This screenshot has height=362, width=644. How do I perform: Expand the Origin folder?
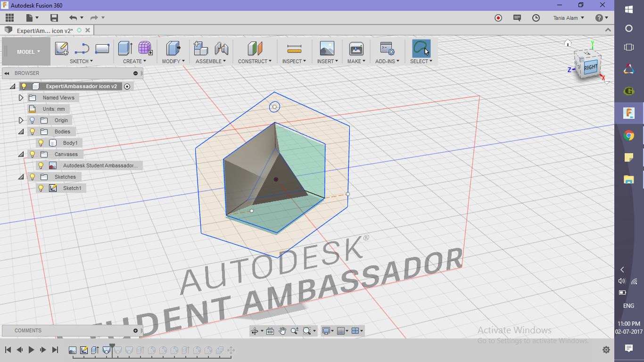21,120
